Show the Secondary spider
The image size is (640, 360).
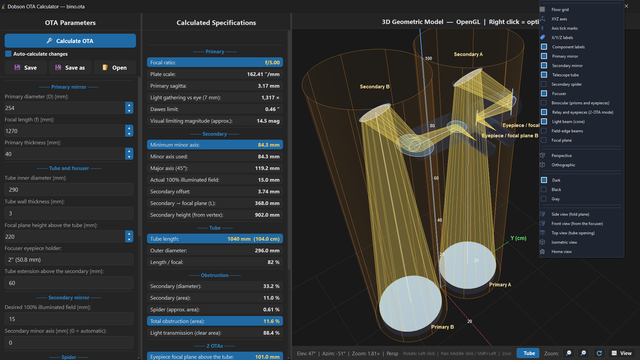point(544,84)
